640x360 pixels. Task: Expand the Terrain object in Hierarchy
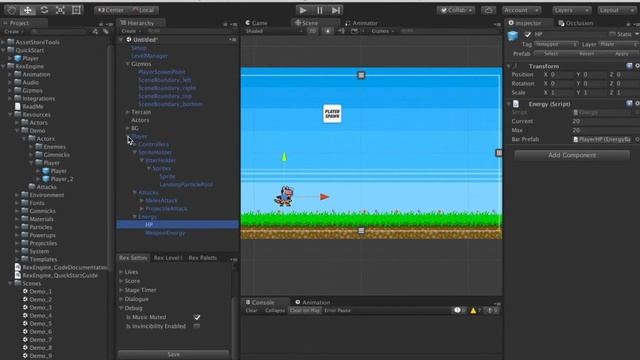[x=128, y=112]
